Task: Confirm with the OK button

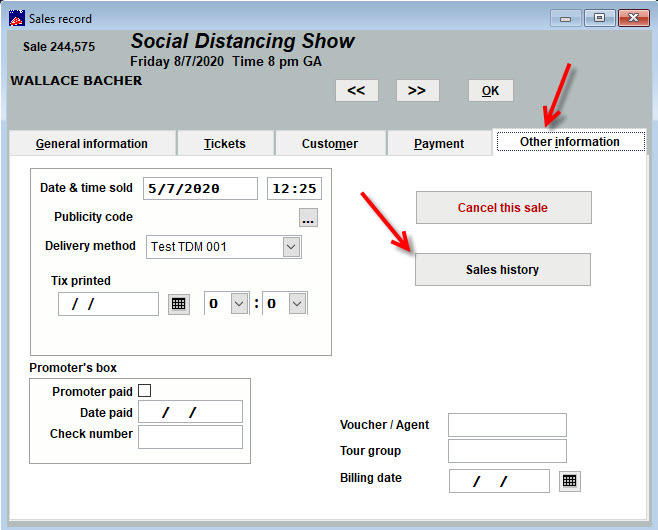Action: point(490,90)
